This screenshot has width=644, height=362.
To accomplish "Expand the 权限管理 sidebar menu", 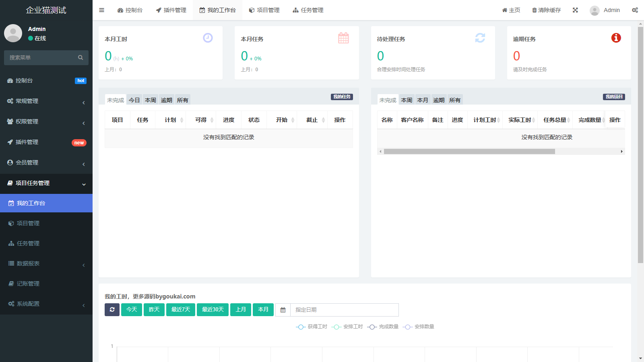I will 46,121.
